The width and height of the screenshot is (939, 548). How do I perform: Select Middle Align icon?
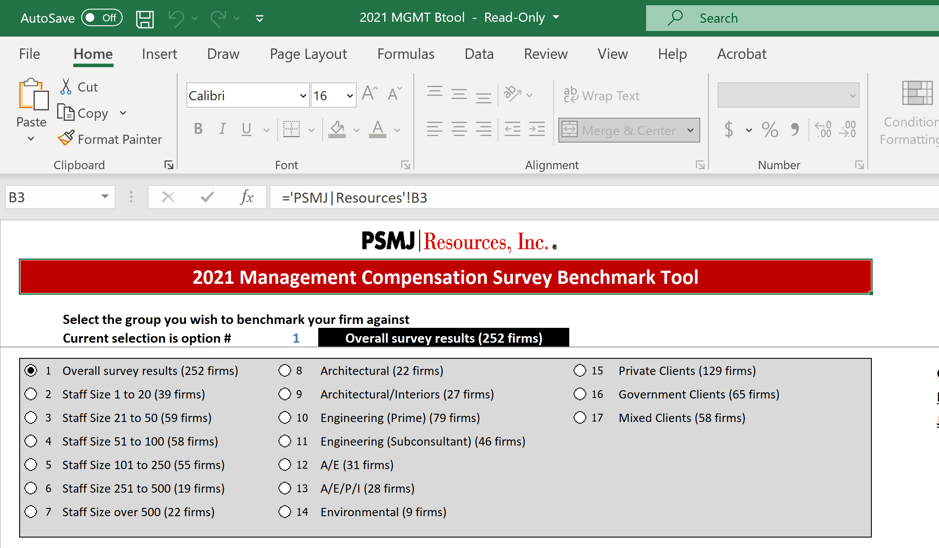coord(459,94)
